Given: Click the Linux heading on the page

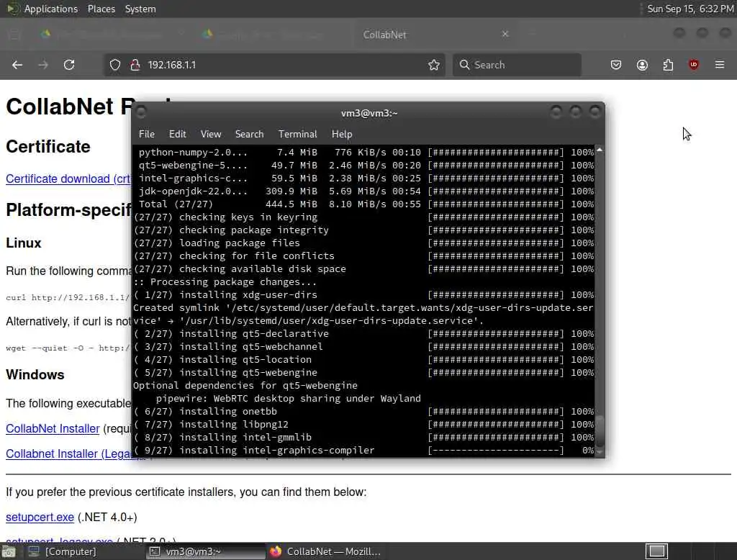Looking at the screenshot, I should (24, 243).
